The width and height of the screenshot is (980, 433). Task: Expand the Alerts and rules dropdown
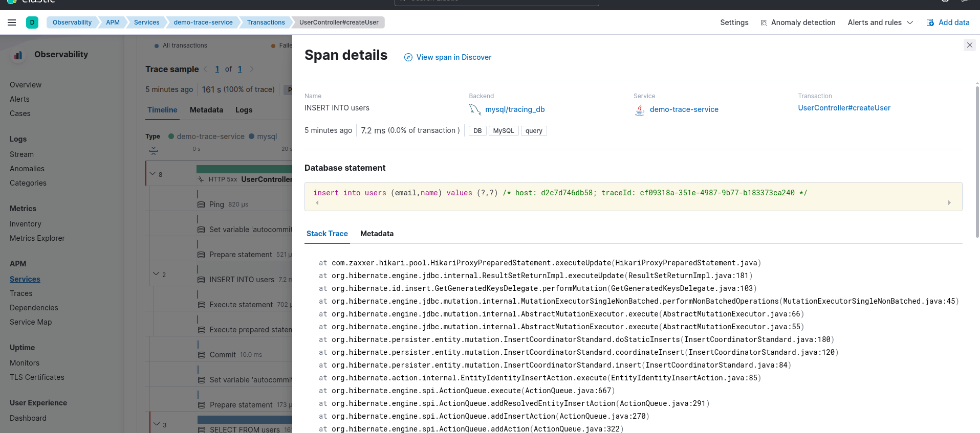click(880, 22)
